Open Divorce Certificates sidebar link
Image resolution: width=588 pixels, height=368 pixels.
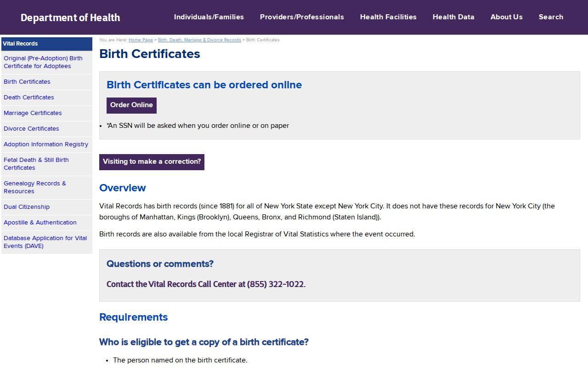pos(47,129)
